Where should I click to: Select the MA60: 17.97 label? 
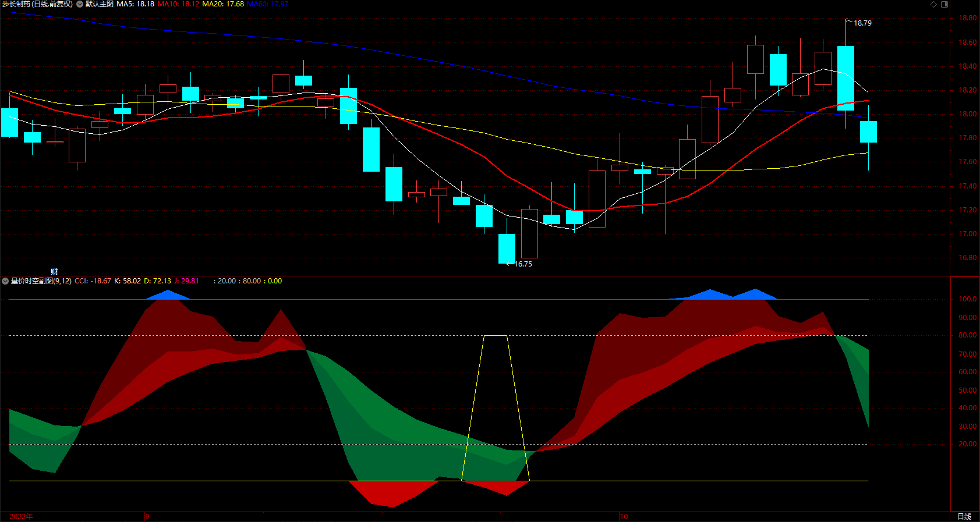pos(268,4)
